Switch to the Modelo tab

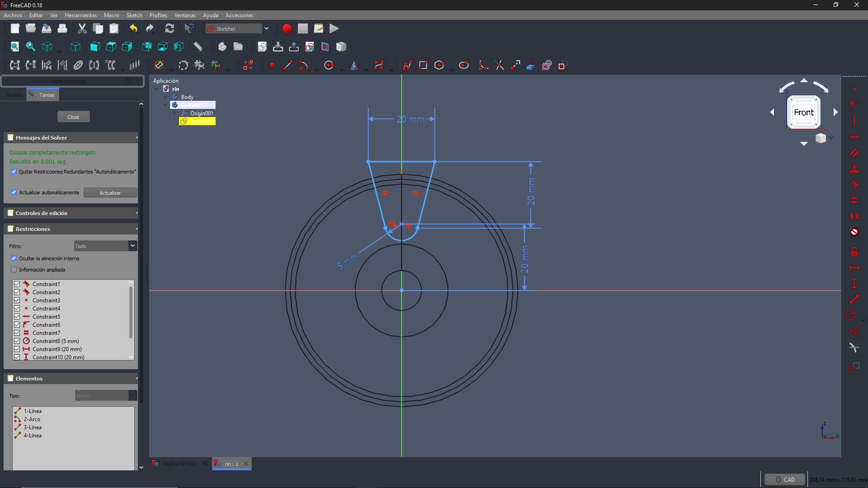[14, 95]
